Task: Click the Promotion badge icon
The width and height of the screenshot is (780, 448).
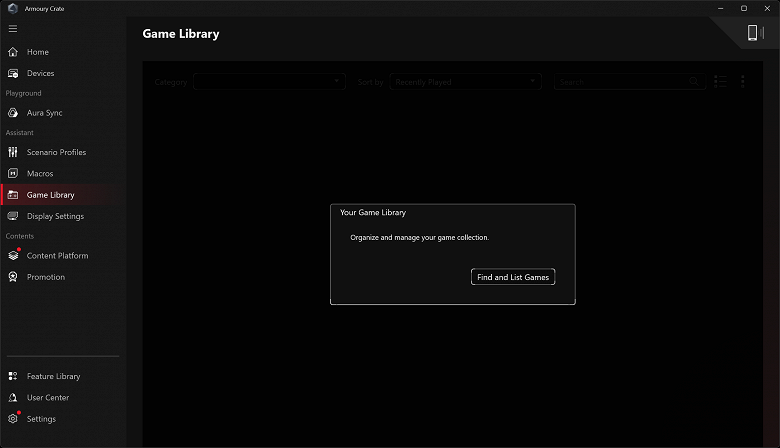Action: pos(13,277)
